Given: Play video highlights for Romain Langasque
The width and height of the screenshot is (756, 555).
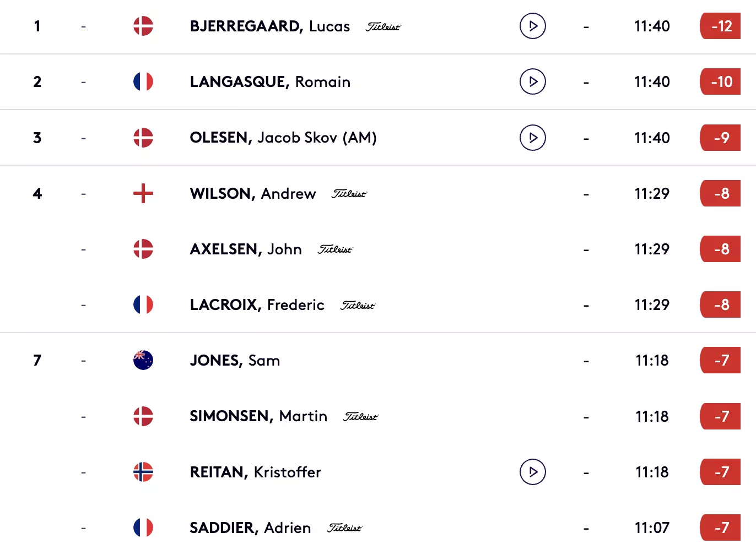Looking at the screenshot, I should click(532, 81).
